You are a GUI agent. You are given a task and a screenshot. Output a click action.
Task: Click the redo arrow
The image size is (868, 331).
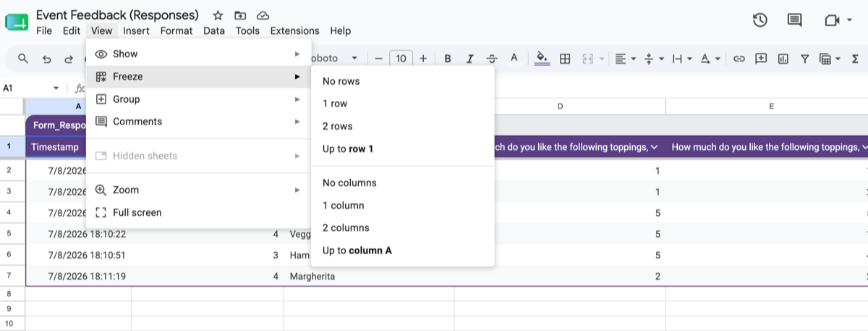tap(69, 59)
